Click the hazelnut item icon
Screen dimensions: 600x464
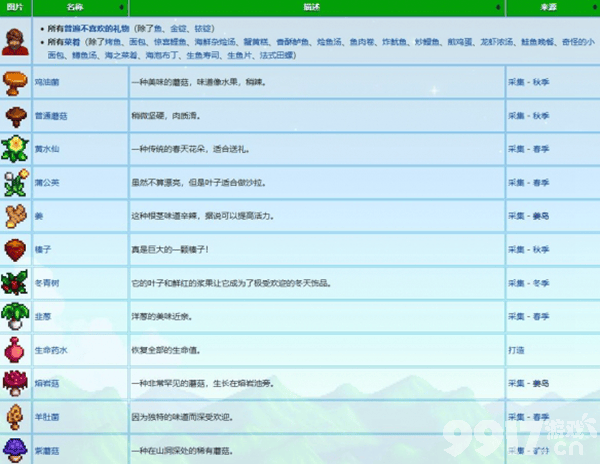point(15,250)
